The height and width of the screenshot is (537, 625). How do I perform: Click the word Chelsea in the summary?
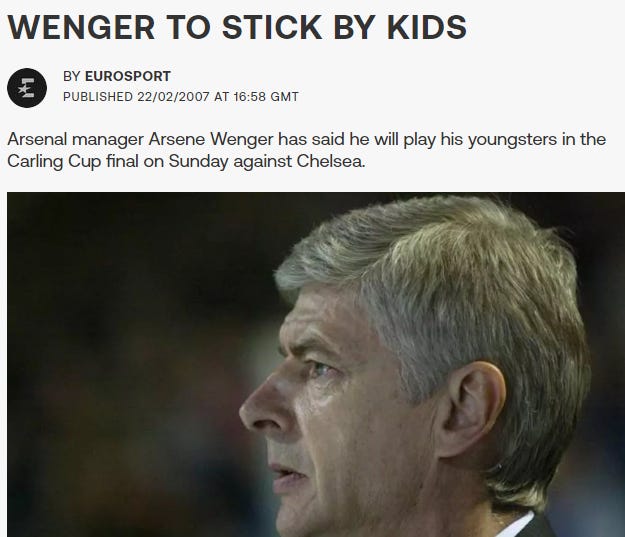[x=330, y=161]
